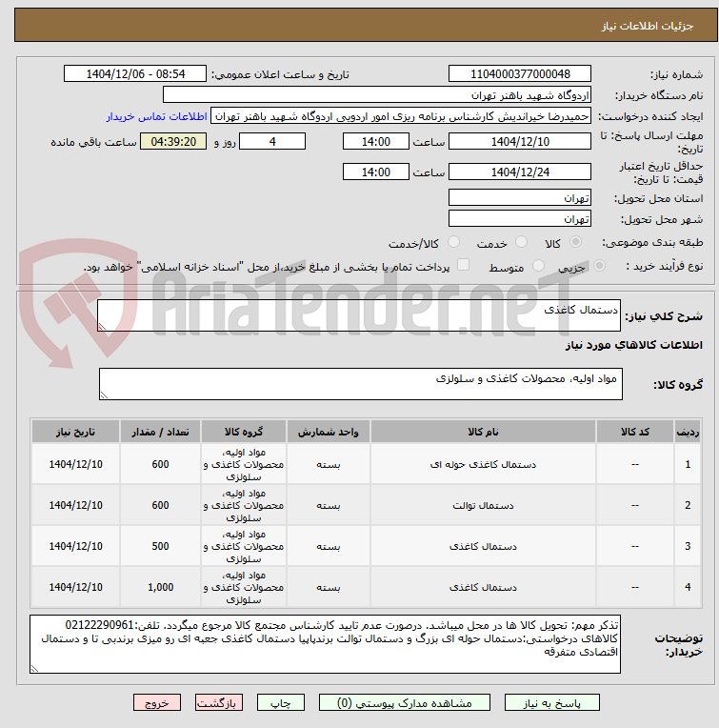Select the متوسط purchase type radio

click(x=538, y=266)
